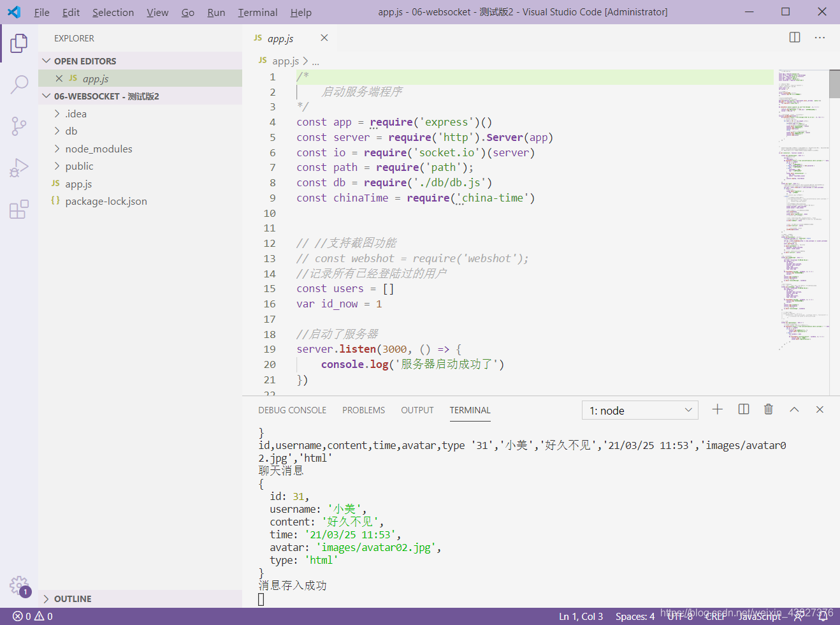
Task: Click the 'china-time' string on line 9
Action: (493, 198)
